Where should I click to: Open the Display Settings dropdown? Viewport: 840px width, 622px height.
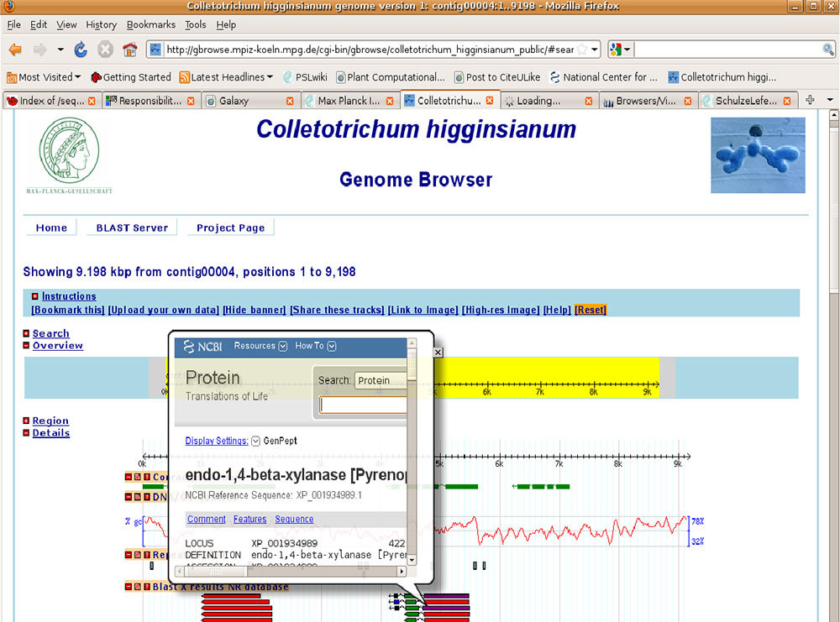coord(223,441)
